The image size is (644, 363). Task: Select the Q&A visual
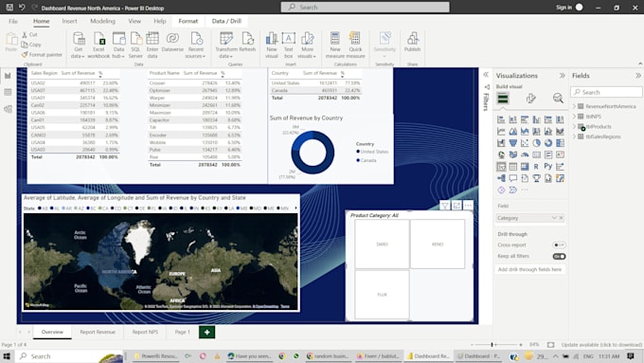(513, 178)
